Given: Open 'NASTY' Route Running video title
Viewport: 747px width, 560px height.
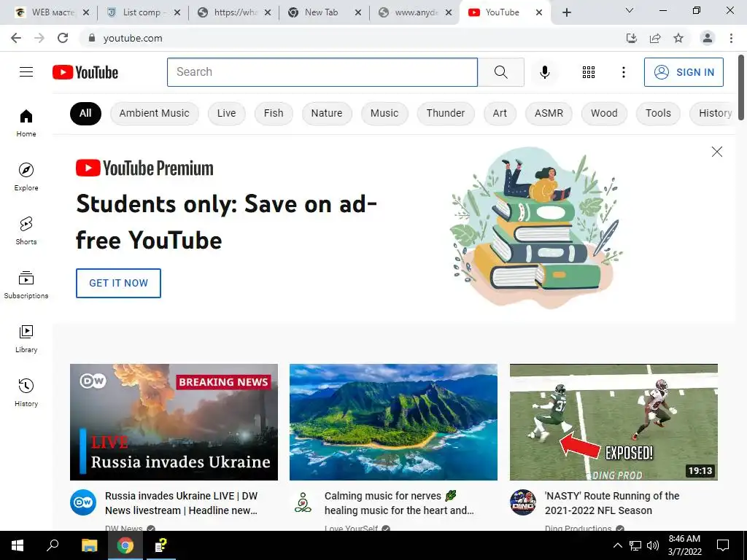Looking at the screenshot, I should (612, 503).
